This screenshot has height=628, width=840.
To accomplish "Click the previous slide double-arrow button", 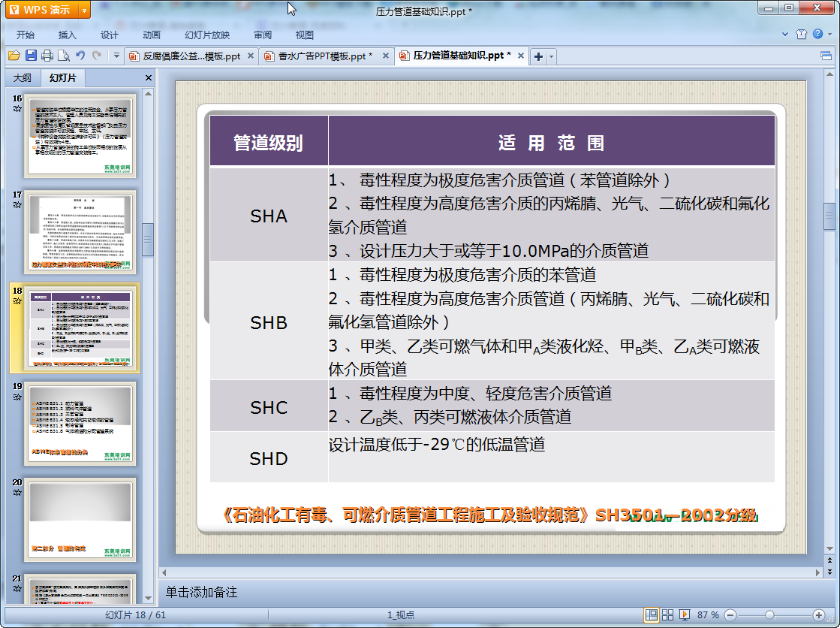I will click(829, 560).
